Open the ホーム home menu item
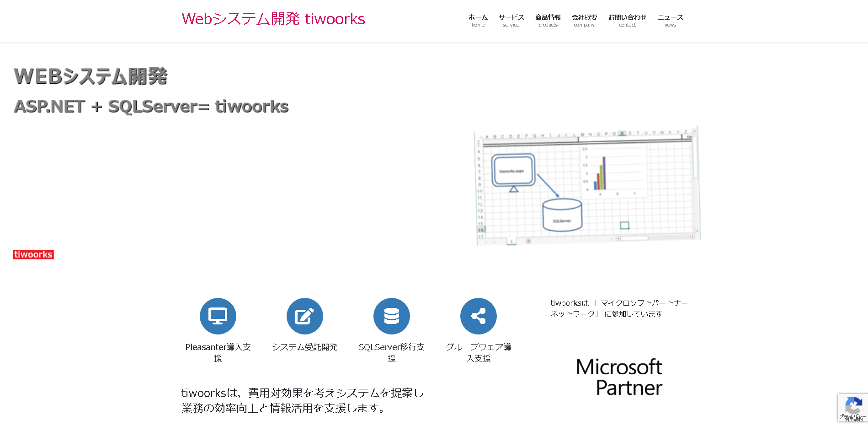This screenshot has width=868, height=426. coord(478,20)
